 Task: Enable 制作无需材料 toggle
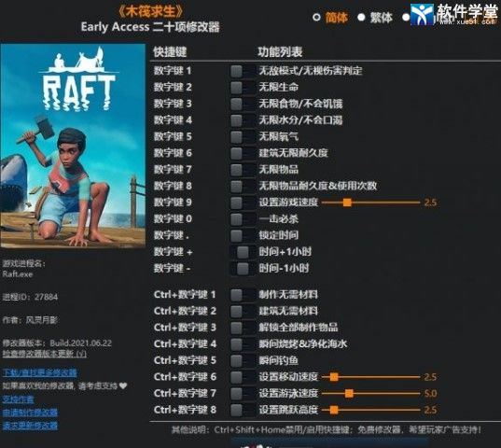243,295
